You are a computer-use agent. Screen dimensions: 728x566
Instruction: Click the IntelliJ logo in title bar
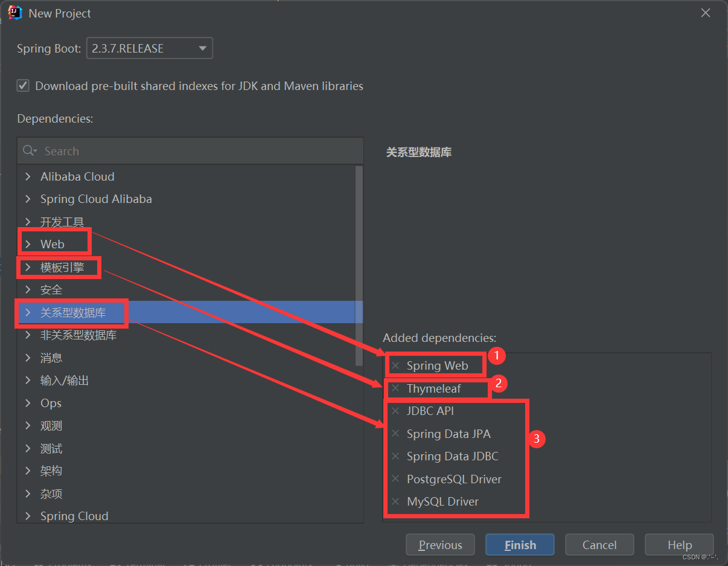pos(15,13)
